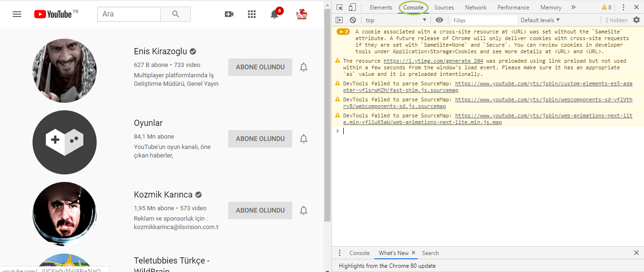Open Kozmik Karınca channel avatar

[65, 214]
